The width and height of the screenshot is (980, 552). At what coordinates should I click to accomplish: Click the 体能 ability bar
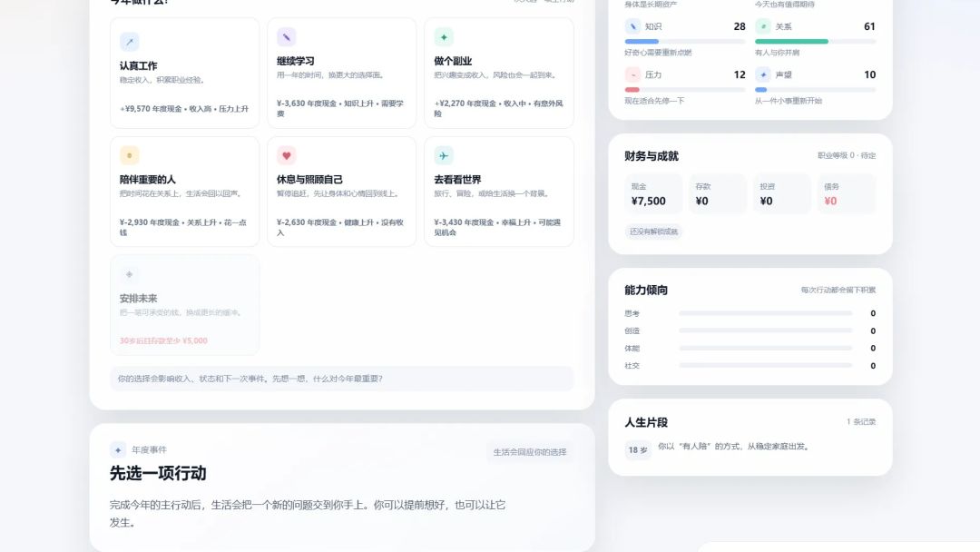point(766,349)
